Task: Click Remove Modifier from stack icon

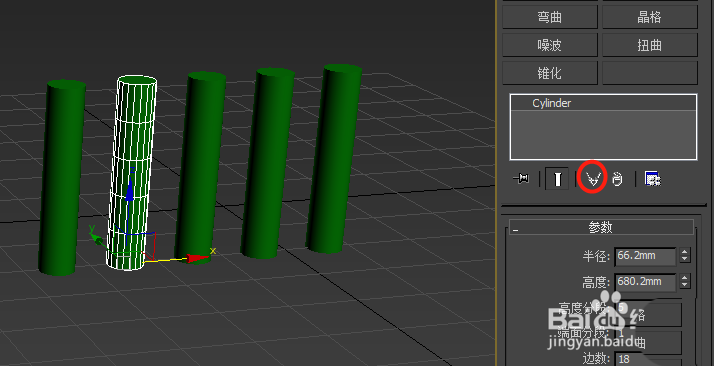Action: [617, 179]
